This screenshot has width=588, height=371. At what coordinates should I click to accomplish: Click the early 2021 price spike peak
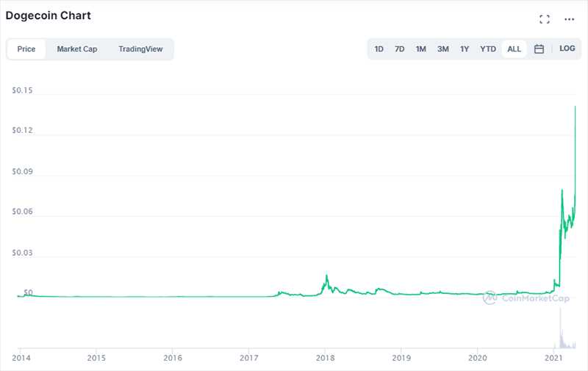562,191
